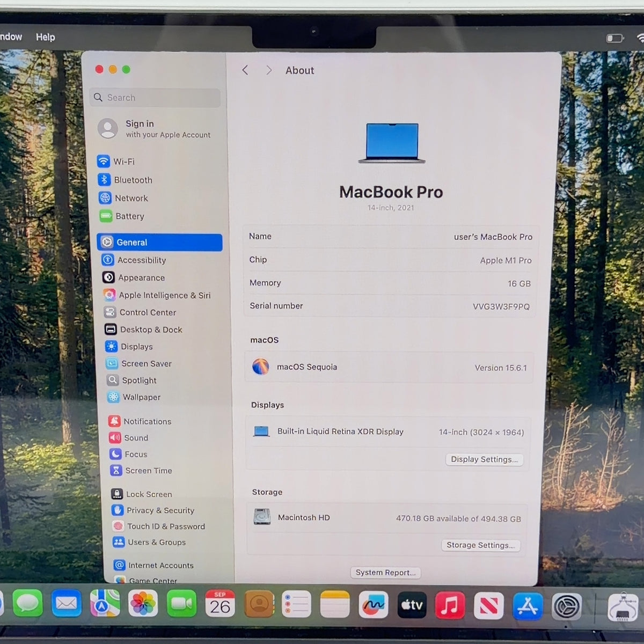This screenshot has width=644, height=644.
Task: Open Lock Screen settings
Action: (x=141, y=494)
